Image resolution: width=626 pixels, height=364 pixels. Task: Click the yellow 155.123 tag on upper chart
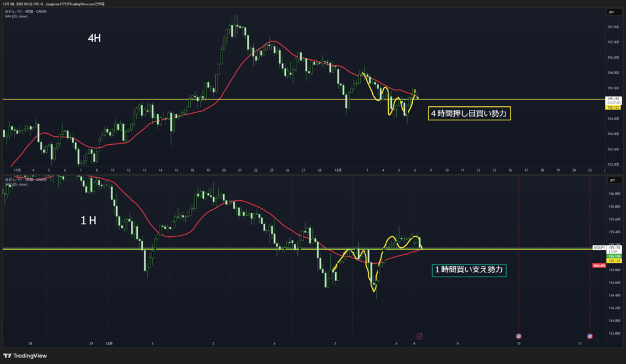pyautogui.click(x=613, y=107)
